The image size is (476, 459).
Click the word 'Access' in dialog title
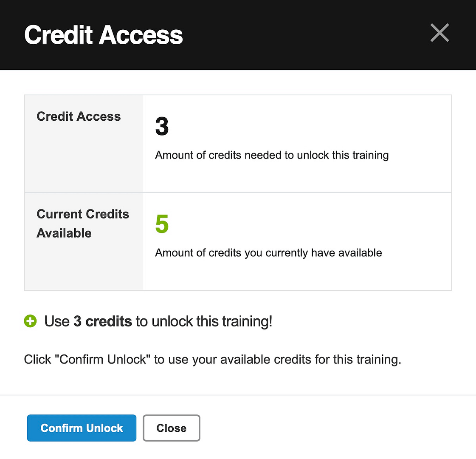141,35
